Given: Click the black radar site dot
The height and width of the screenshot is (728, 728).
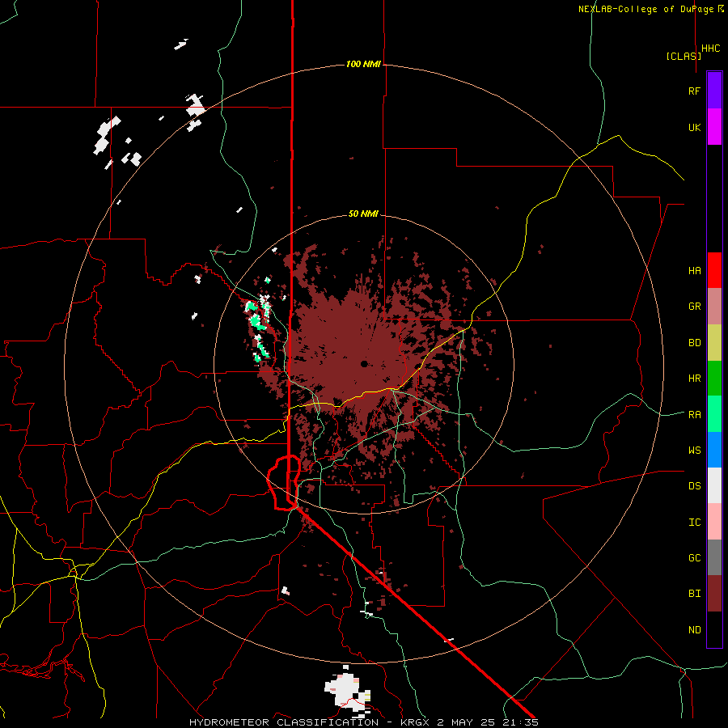Looking at the screenshot, I should (364, 363).
